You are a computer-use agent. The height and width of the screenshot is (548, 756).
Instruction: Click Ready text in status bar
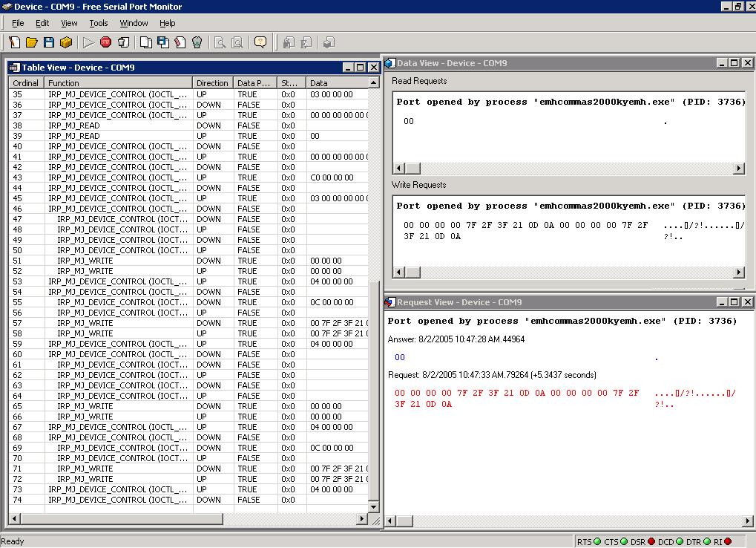(13, 541)
